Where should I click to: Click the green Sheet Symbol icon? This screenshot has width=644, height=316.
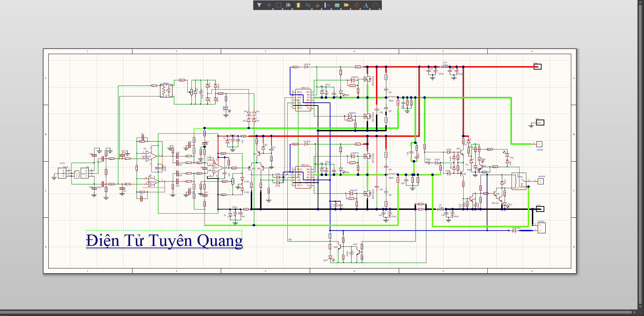(337, 5)
